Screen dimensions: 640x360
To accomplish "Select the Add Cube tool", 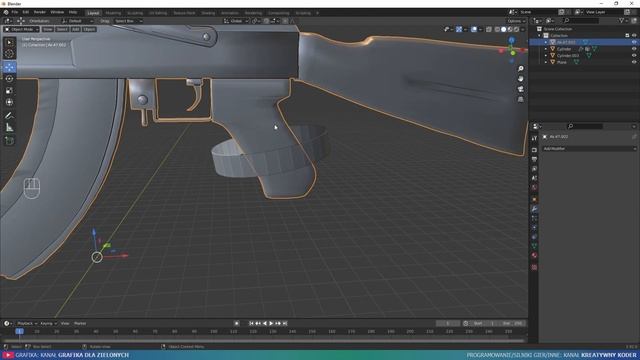I will click(x=9, y=141).
